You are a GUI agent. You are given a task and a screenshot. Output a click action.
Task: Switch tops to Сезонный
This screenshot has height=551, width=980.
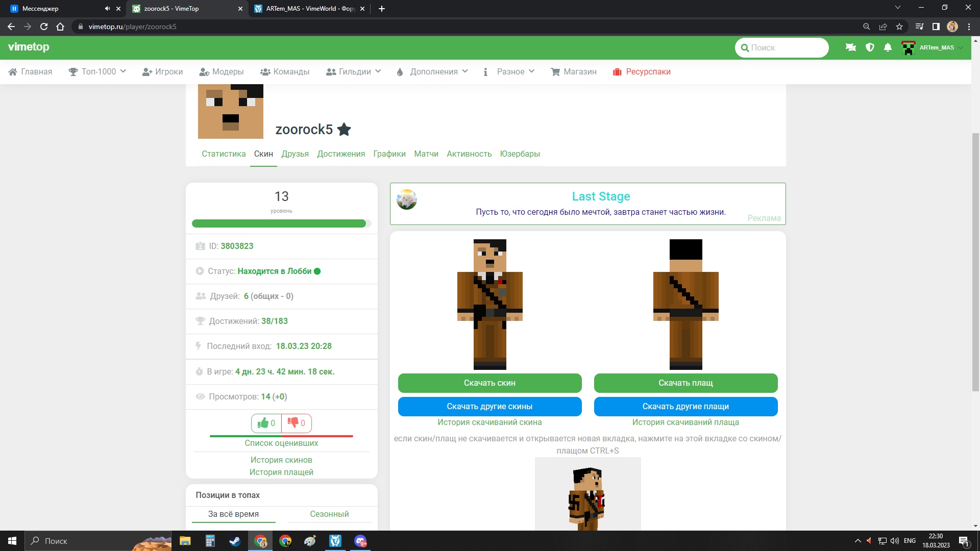point(329,514)
